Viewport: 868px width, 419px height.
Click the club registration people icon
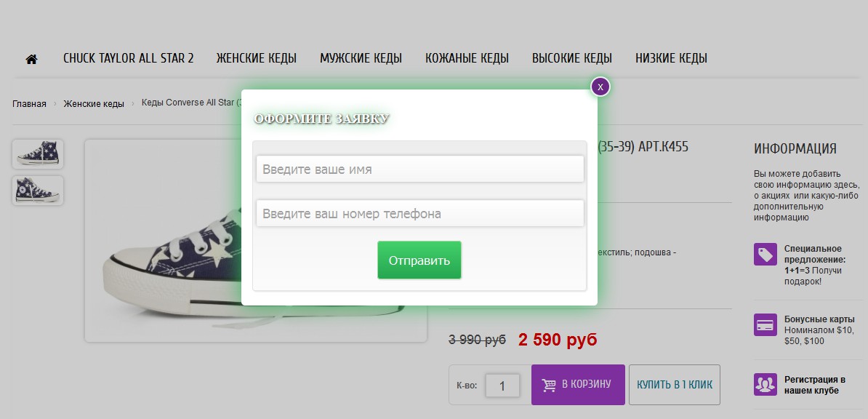(x=765, y=384)
